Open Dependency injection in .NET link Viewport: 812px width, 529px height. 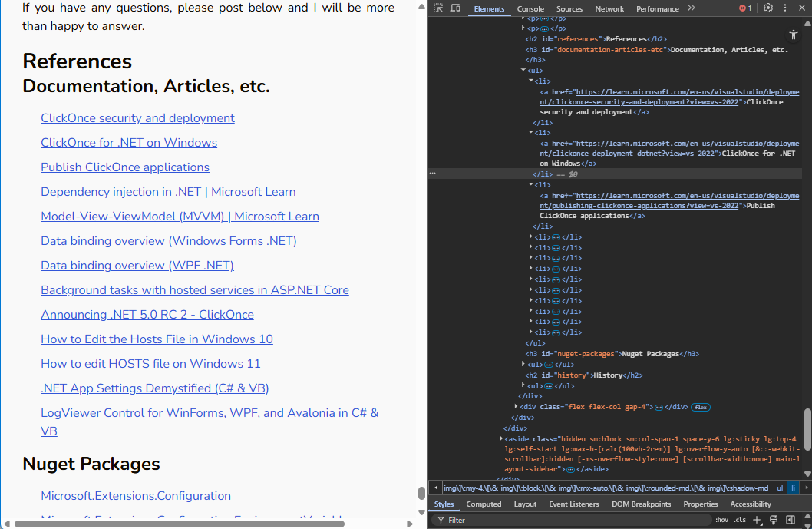tap(168, 192)
